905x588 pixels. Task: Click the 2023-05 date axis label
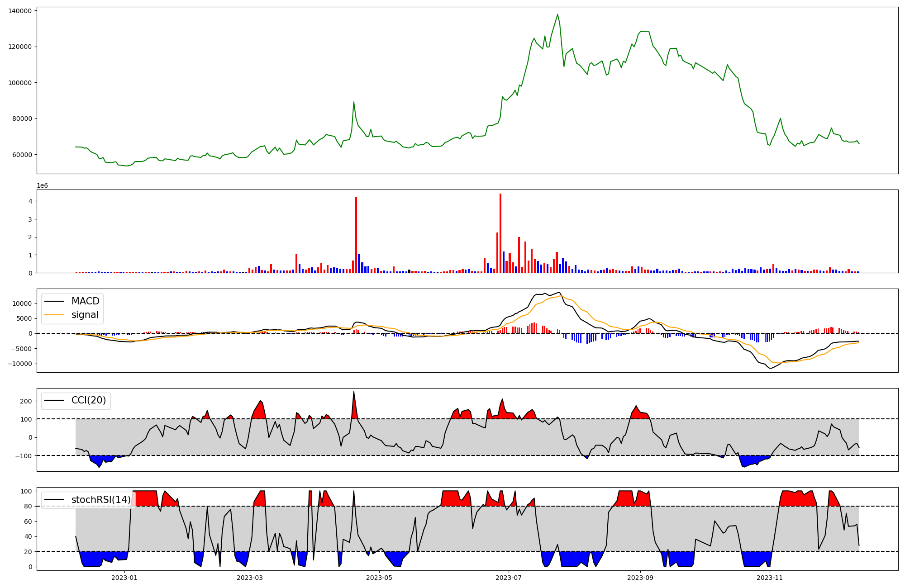click(379, 578)
